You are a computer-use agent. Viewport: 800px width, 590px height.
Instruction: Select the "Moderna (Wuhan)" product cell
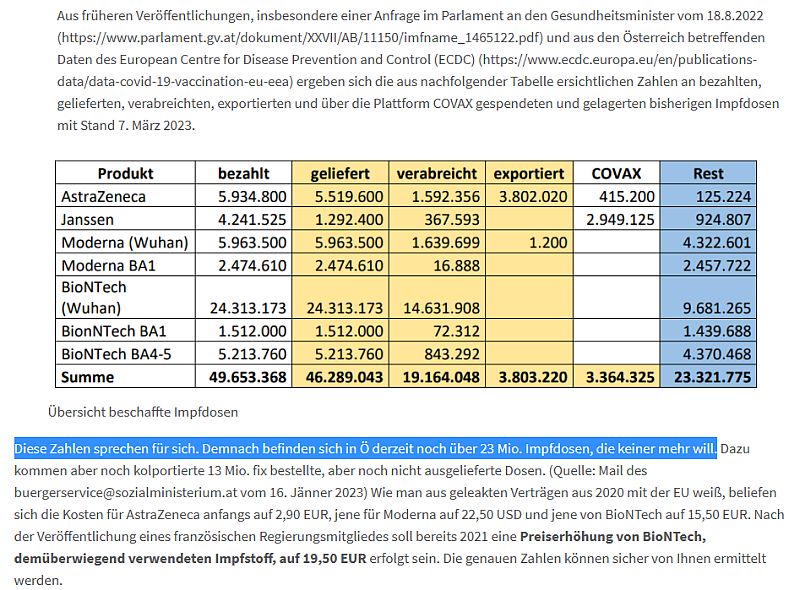click(125, 242)
